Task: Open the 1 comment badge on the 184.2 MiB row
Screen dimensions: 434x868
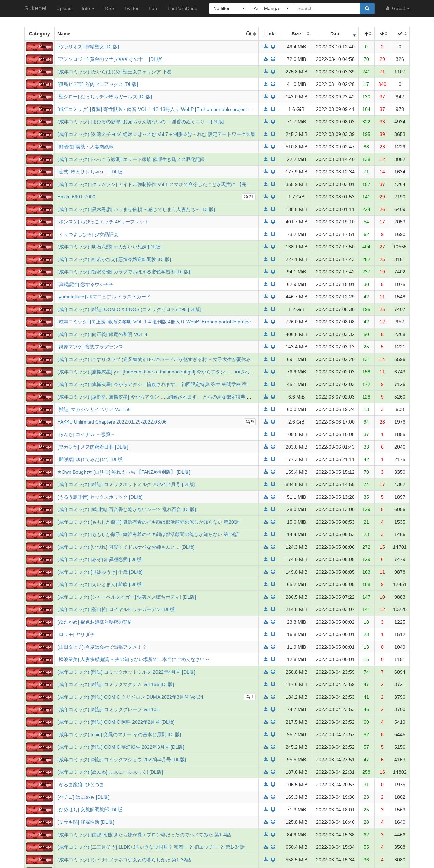Action: tap(250, 697)
